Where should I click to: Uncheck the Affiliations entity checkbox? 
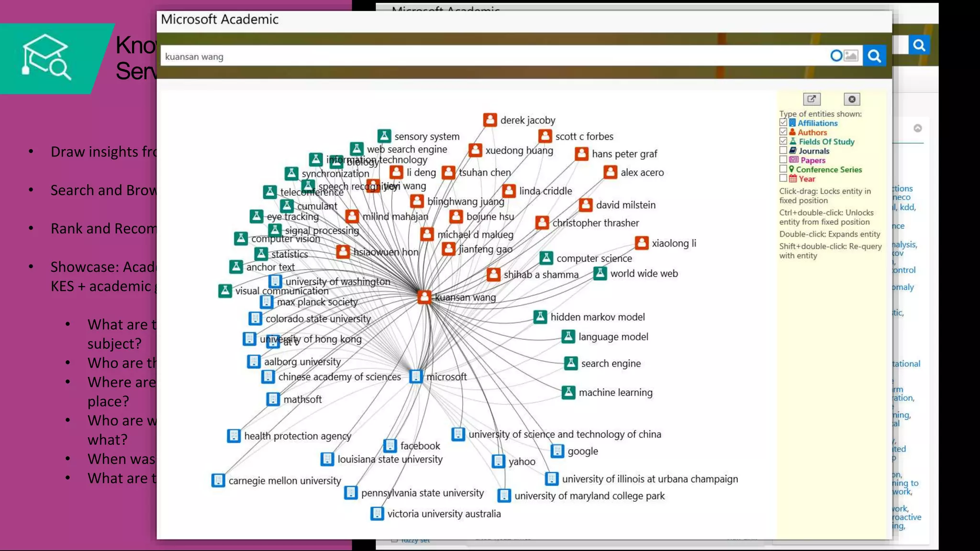click(783, 122)
